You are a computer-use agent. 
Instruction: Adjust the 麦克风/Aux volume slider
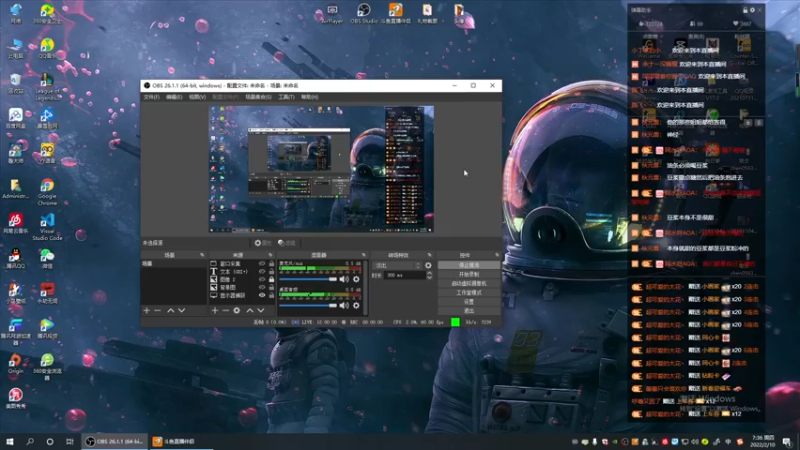click(308, 279)
